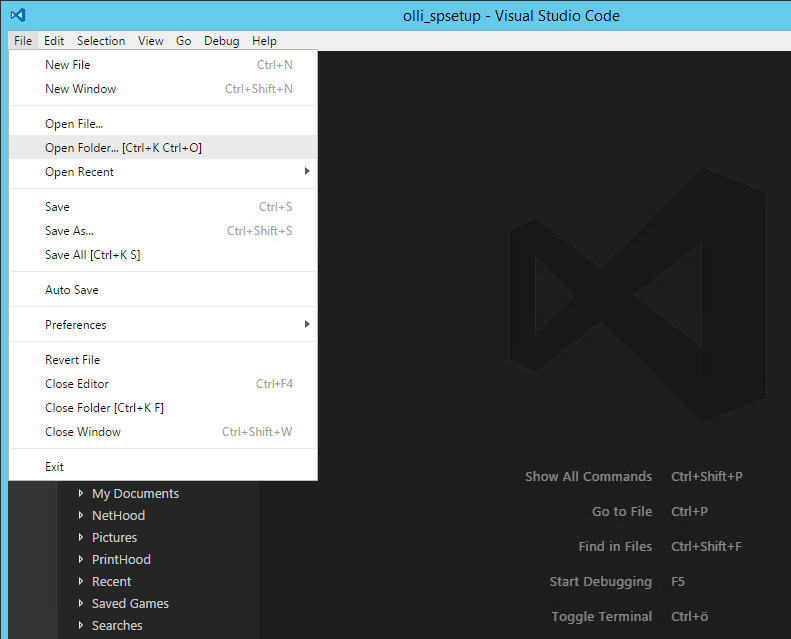Select Recent in explorer tree
Viewport: 791px width, 639px height.
pos(111,582)
